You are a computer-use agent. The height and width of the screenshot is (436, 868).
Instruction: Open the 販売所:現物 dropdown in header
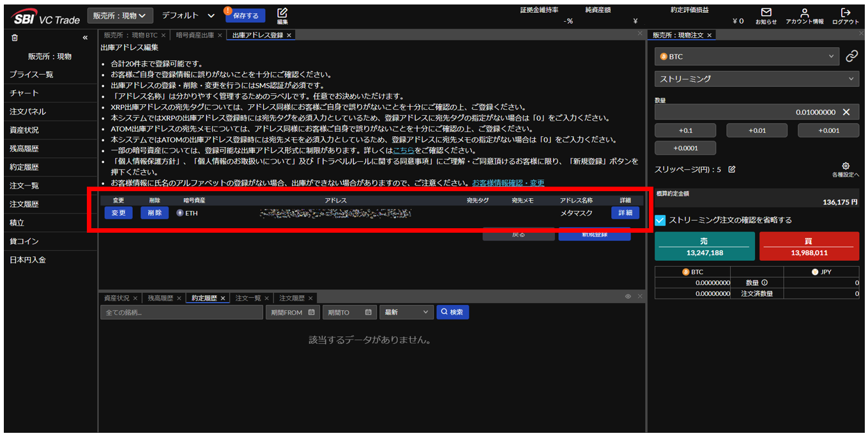[120, 15]
